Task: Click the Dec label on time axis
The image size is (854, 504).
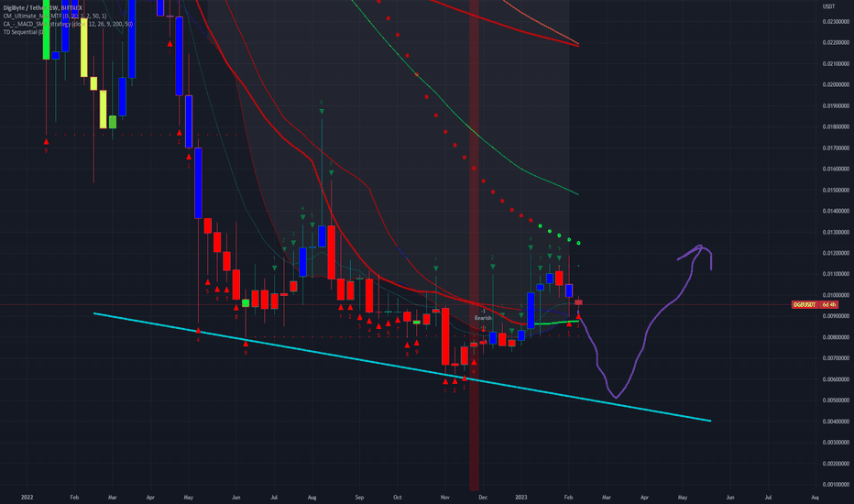Action: [483, 498]
